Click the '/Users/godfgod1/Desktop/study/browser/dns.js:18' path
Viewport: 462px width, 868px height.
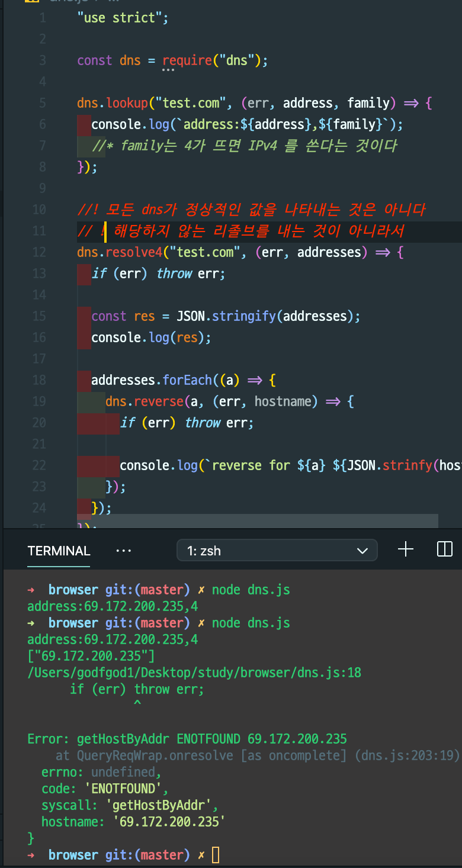(194, 673)
